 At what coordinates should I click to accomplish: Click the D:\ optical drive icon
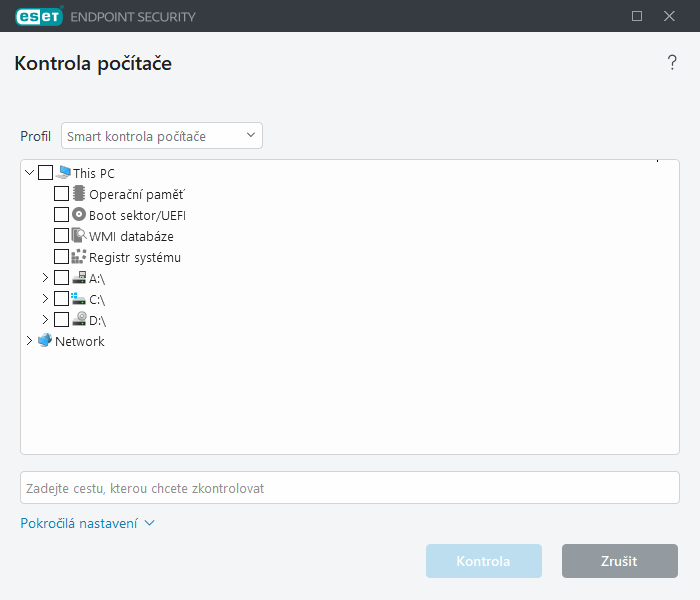[x=80, y=320]
